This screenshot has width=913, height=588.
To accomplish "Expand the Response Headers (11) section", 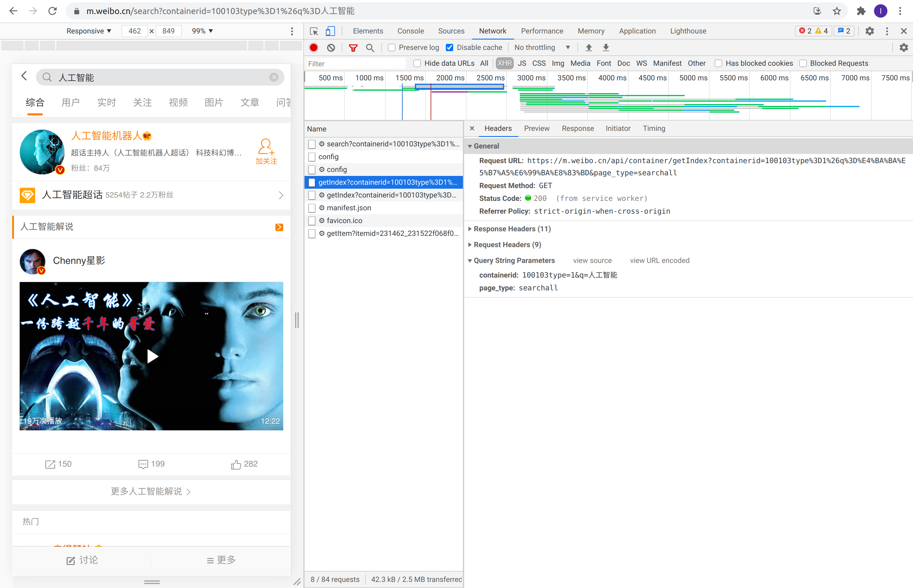I will tap(512, 229).
